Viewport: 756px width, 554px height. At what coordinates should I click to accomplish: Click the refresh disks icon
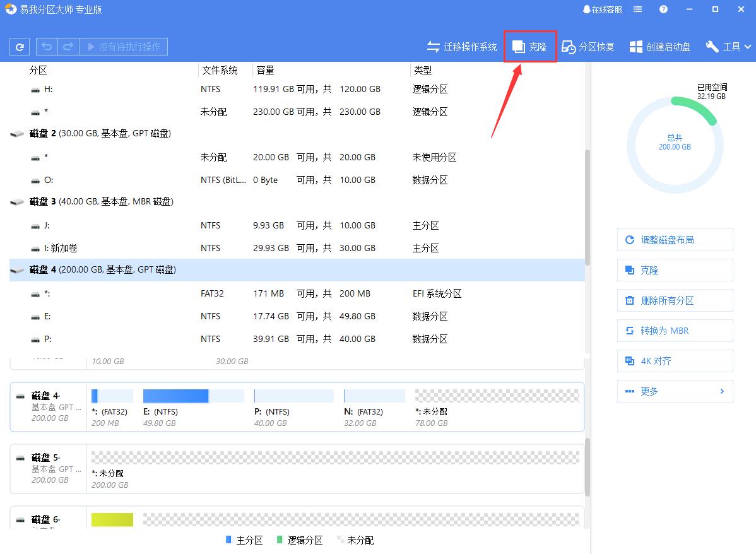pyautogui.click(x=19, y=46)
